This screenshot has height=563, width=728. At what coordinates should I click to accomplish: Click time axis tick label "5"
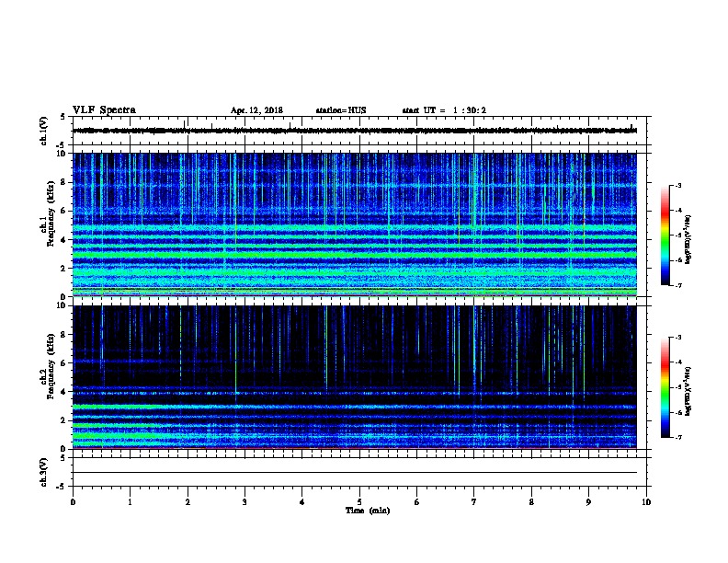[359, 502]
